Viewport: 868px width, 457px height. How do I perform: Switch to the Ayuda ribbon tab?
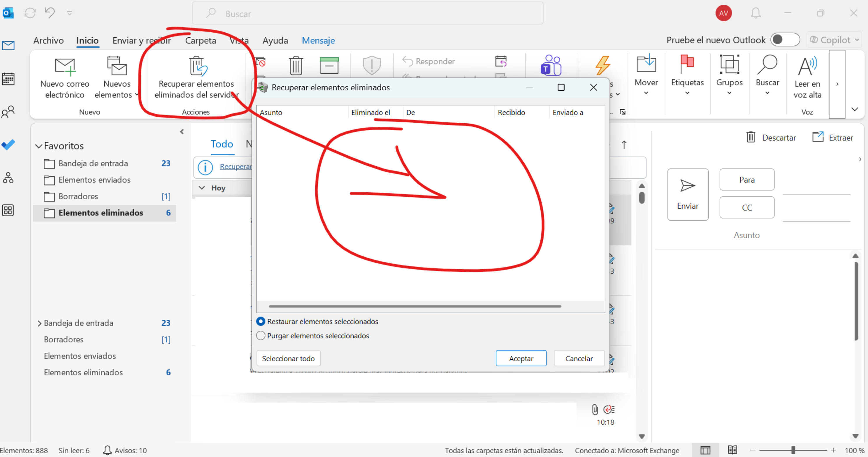275,41
